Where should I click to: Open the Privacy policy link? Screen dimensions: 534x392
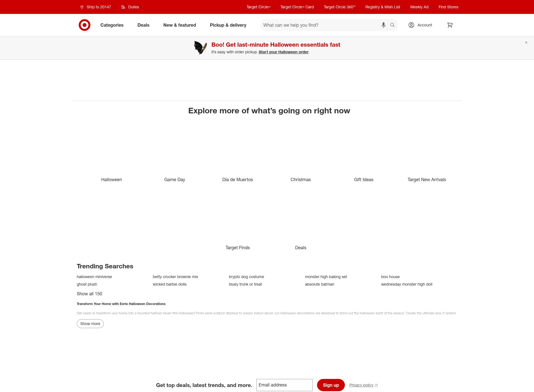click(x=364, y=385)
